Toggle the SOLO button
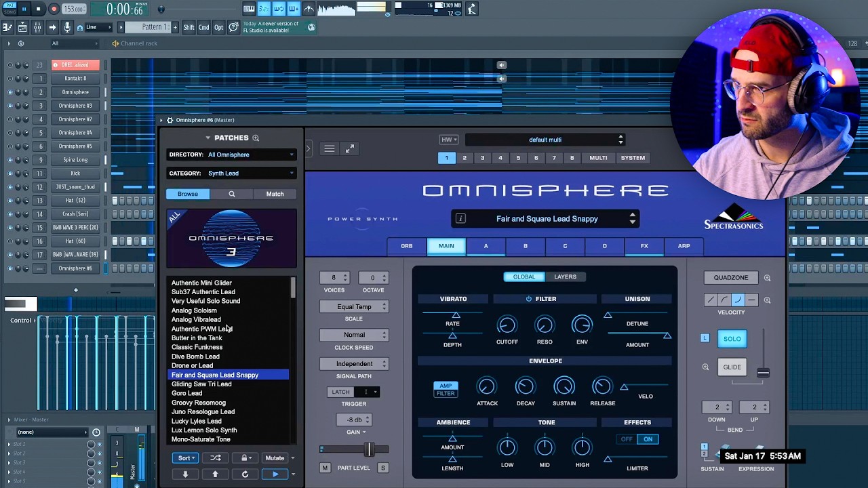 tap(732, 339)
